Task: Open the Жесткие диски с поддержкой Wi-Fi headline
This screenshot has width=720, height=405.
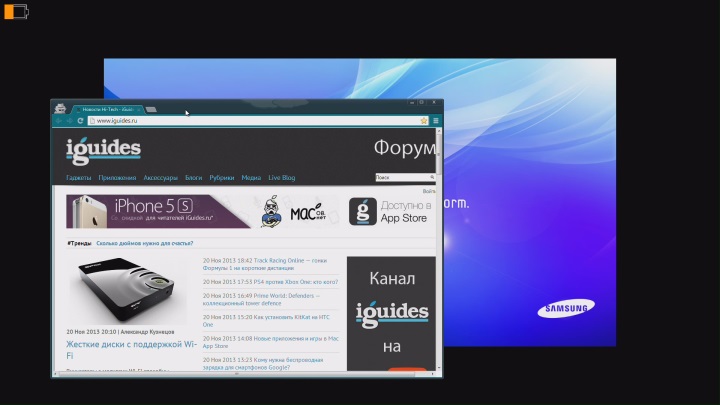Action: click(131, 350)
